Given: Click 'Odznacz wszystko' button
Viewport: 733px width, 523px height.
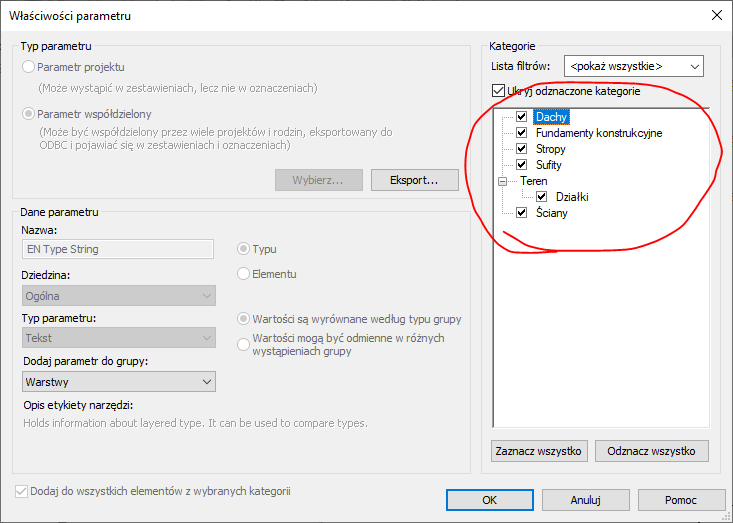Looking at the screenshot, I should click(x=651, y=451).
